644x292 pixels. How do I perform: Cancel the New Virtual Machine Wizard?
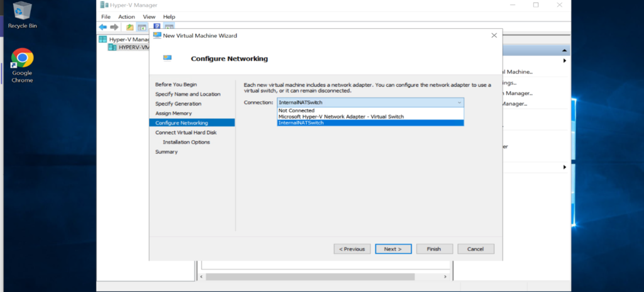tap(475, 249)
